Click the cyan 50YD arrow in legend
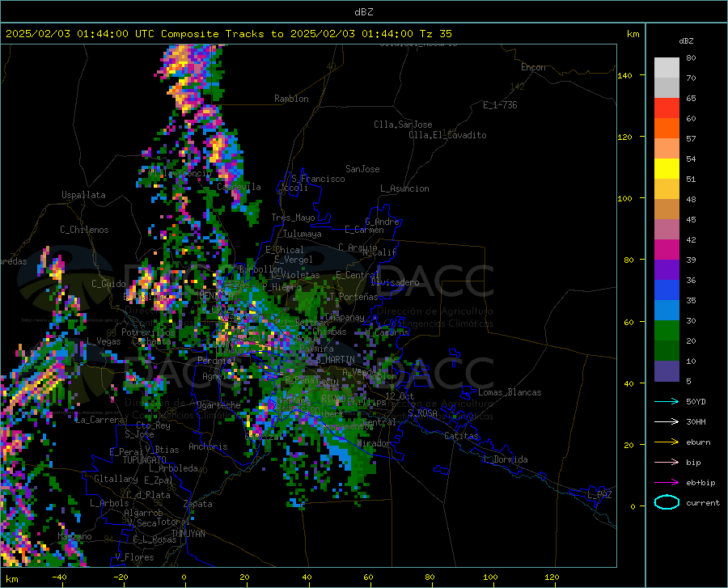This screenshot has width=728, height=588. pos(667,401)
